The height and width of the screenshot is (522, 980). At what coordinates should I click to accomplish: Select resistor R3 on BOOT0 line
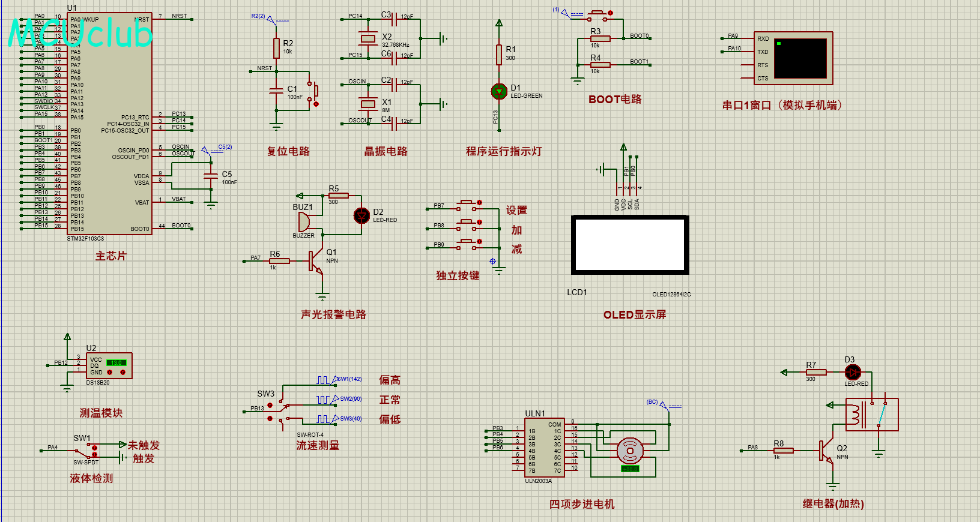[600, 39]
